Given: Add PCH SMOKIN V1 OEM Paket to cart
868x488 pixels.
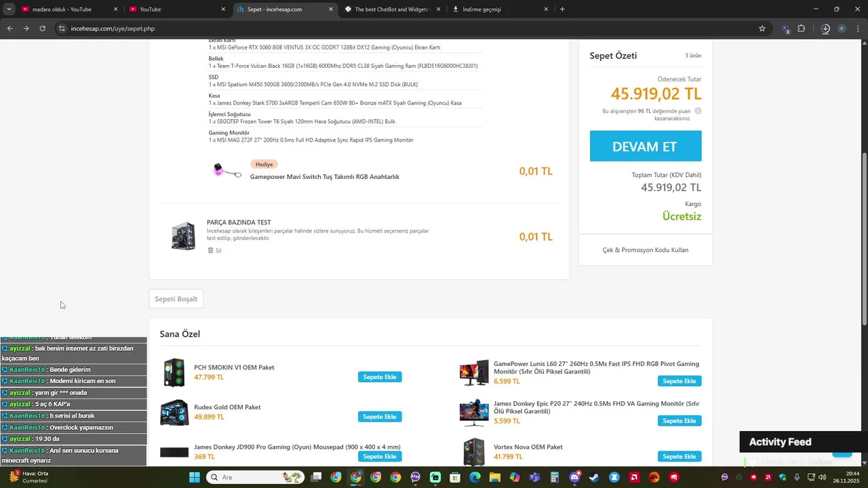Looking at the screenshot, I should click(380, 377).
